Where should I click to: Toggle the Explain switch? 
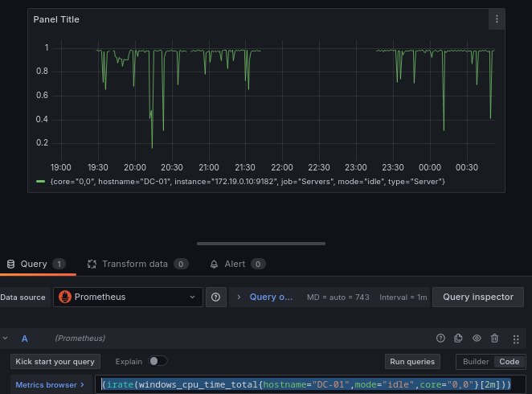pyautogui.click(x=158, y=361)
